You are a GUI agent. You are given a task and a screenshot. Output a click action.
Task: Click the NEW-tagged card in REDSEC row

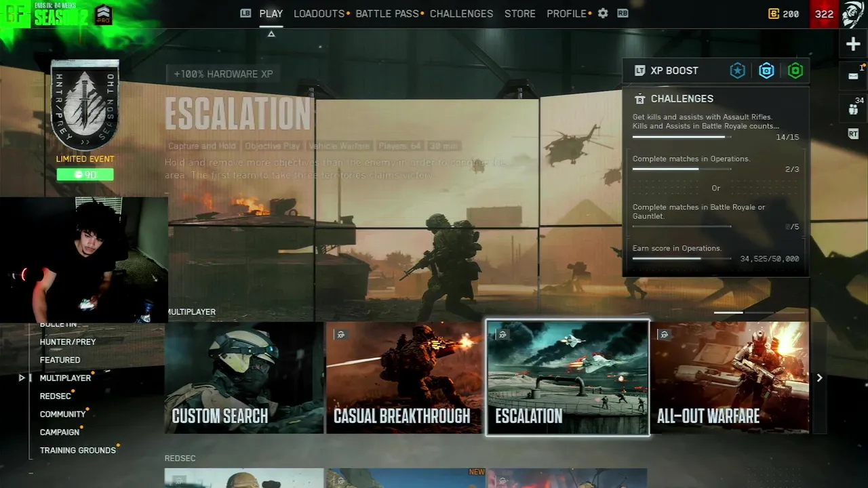coord(405,478)
